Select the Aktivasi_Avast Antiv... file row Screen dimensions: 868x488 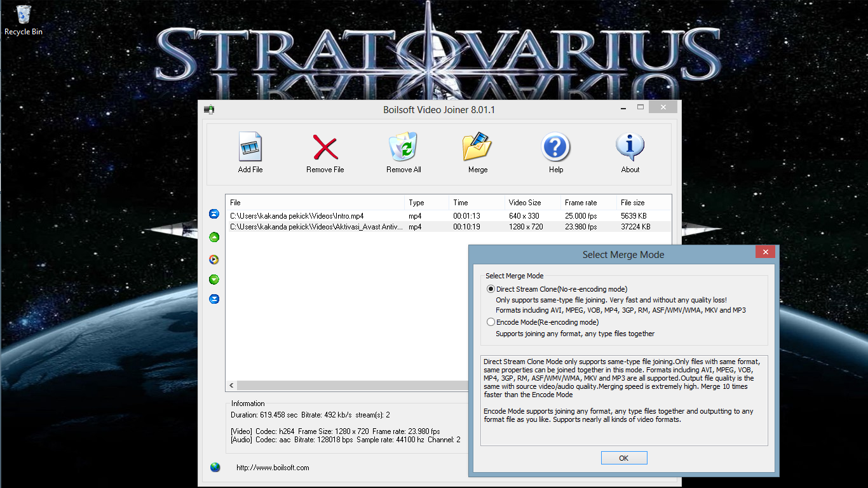(x=448, y=226)
